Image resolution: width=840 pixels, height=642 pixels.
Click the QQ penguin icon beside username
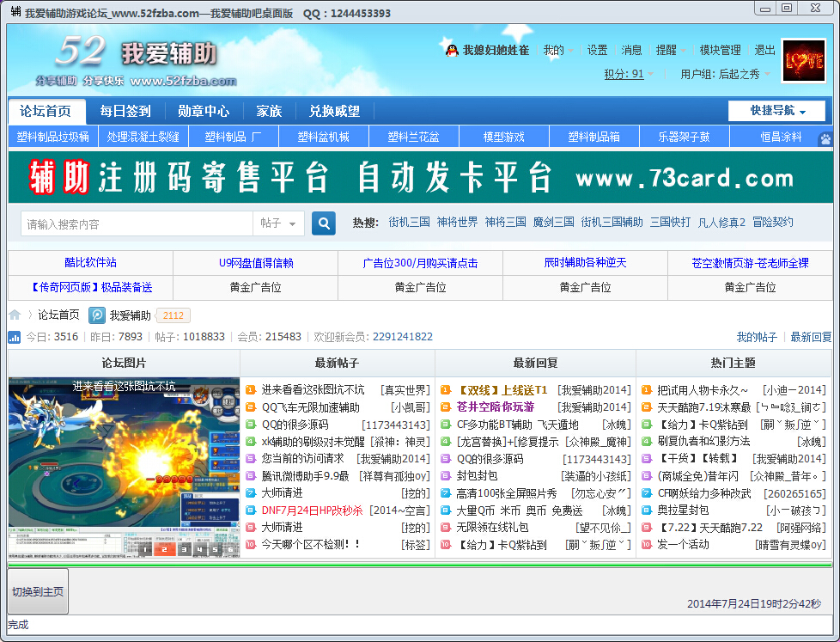[x=452, y=51]
